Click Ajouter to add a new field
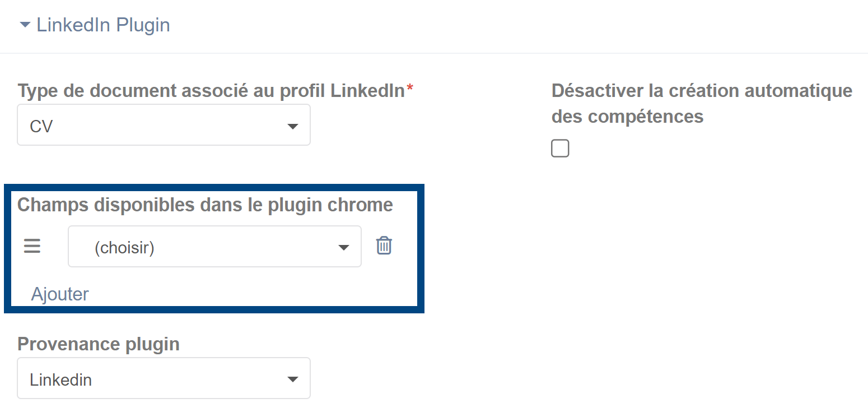Image resolution: width=868 pixels, height=412 pixels. [x=60, y=294]
